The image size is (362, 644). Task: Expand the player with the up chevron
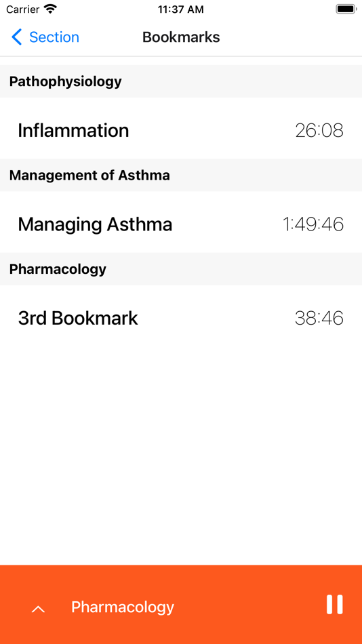[38, 609]
